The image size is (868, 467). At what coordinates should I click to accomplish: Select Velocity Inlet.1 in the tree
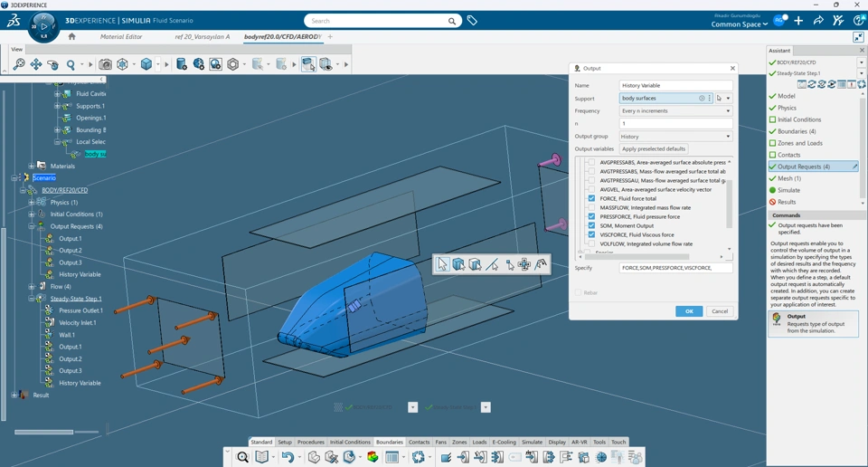pos(77,322)
